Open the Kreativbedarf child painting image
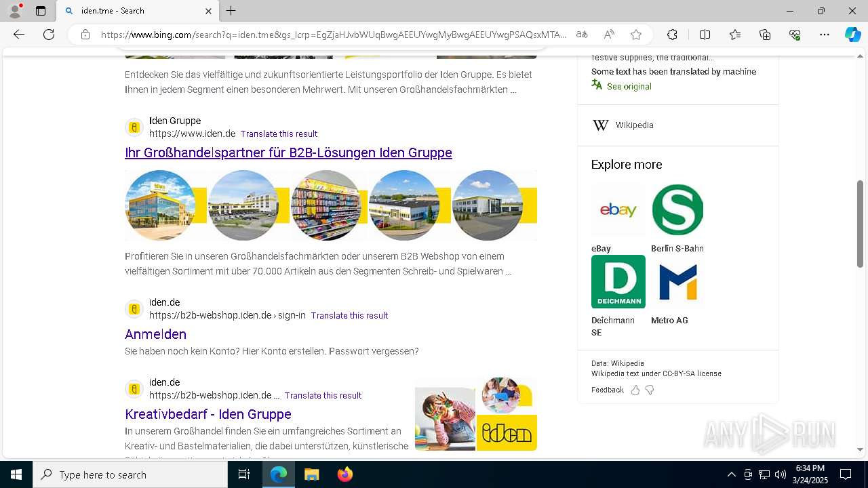This screenshot has width=868, height=488. click(445, 419)
